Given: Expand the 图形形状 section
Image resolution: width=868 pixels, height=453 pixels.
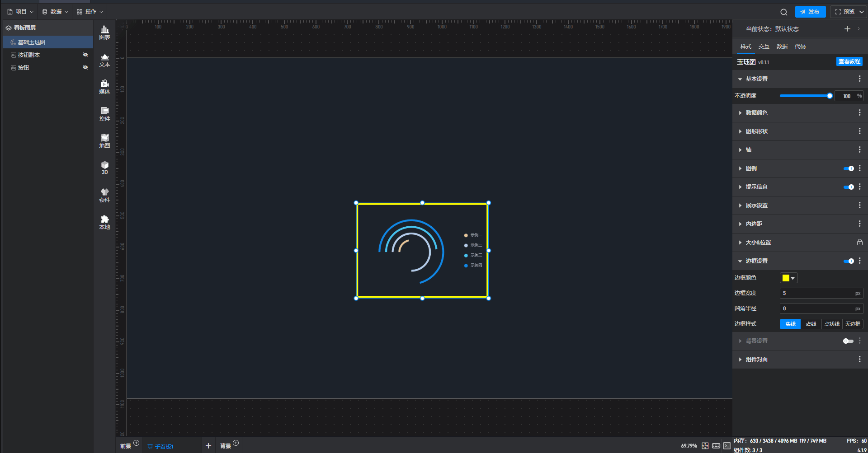Looking at the screenshot, I should click(756, 131).
